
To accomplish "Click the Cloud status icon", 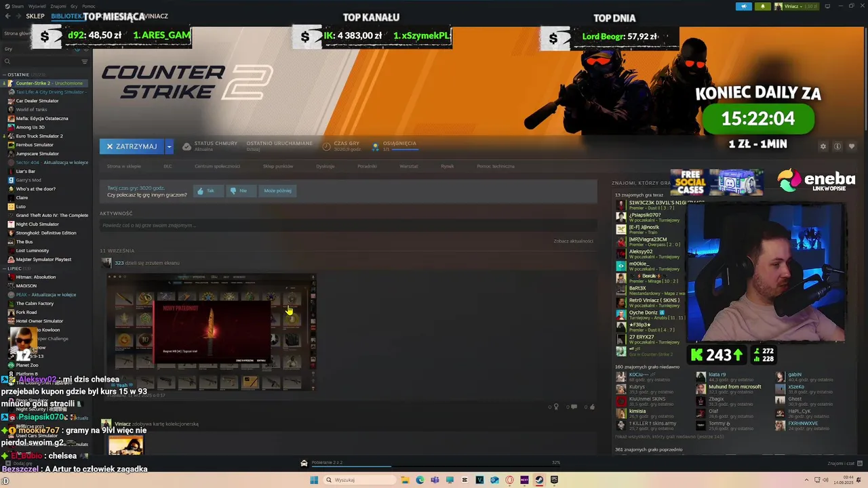I will click(186, 146).
